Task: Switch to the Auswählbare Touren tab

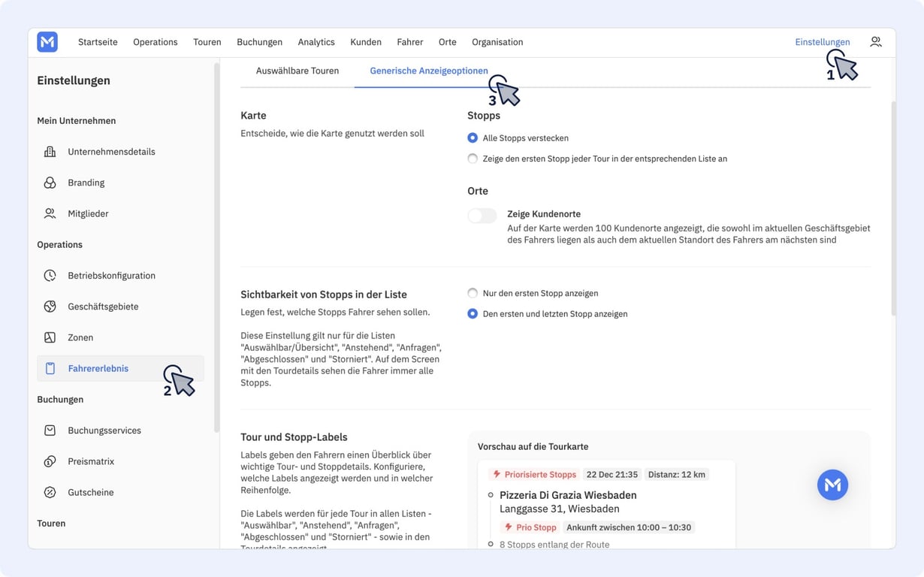Action: [297, 71]
